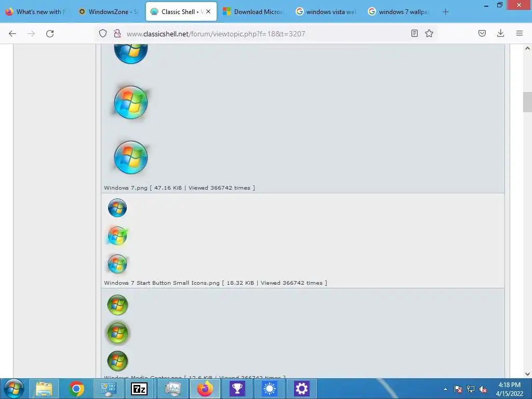Show hidden system tray icons
Screen dimensions: 532x399
[445, 389]
